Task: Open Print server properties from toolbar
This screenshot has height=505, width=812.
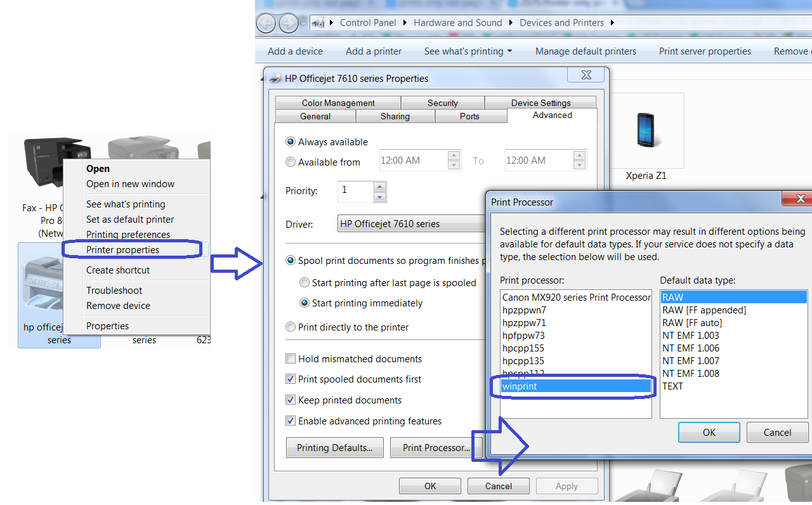Action: [705, 51]
